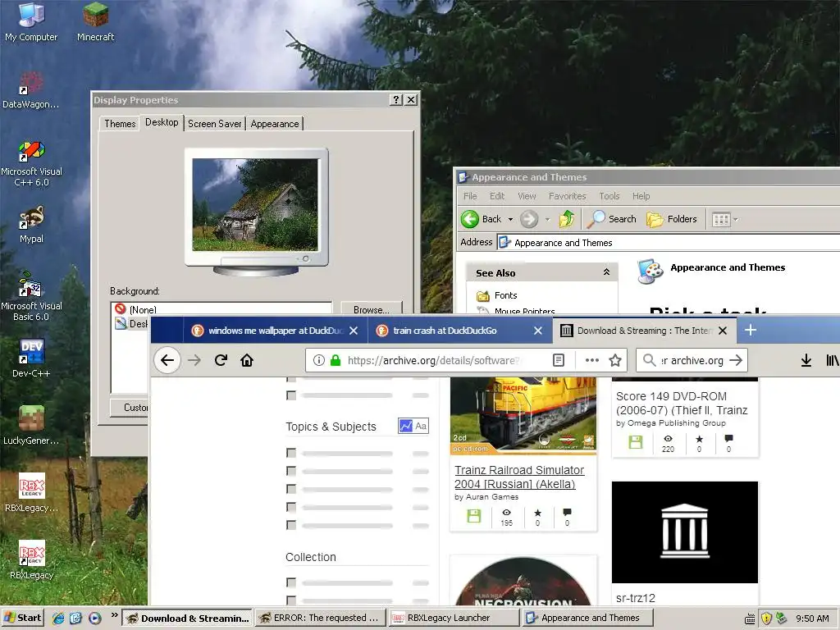Toggle Topics & Subjects alphabetical Aa button
The width and height of the screenshot is (840, 630).
(x=421, y=426)
